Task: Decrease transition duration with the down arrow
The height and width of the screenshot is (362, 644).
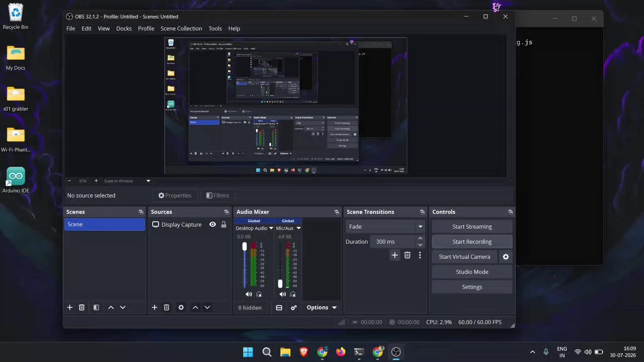Action: point(421,245)
